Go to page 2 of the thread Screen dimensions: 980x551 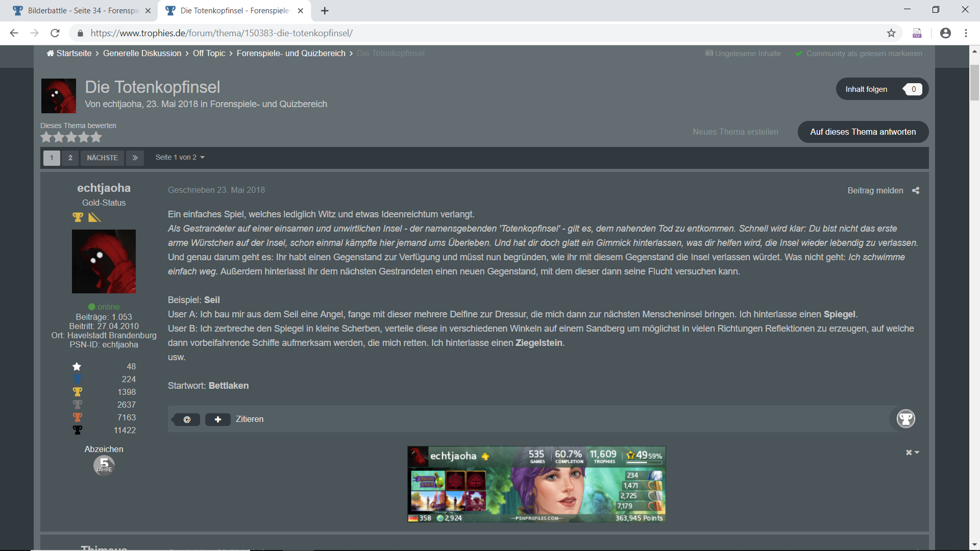(x=70, y=158)
